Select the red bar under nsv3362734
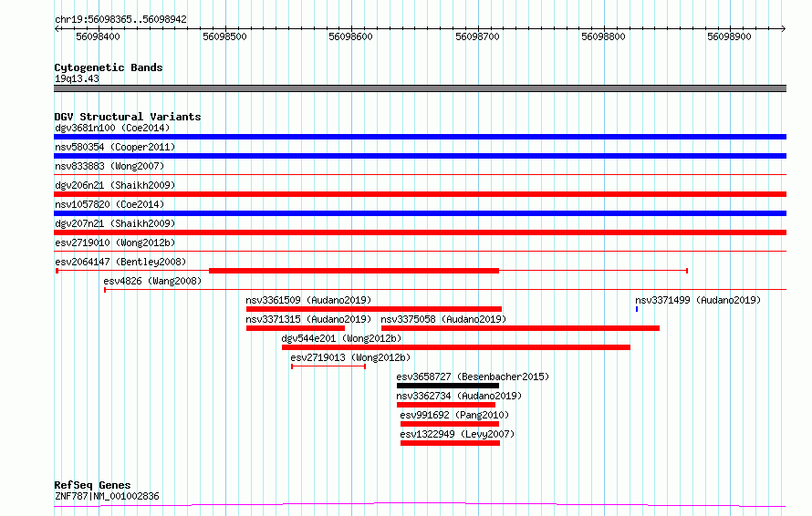This screenshot has height=516, width=812. click(x=446, y=405)
